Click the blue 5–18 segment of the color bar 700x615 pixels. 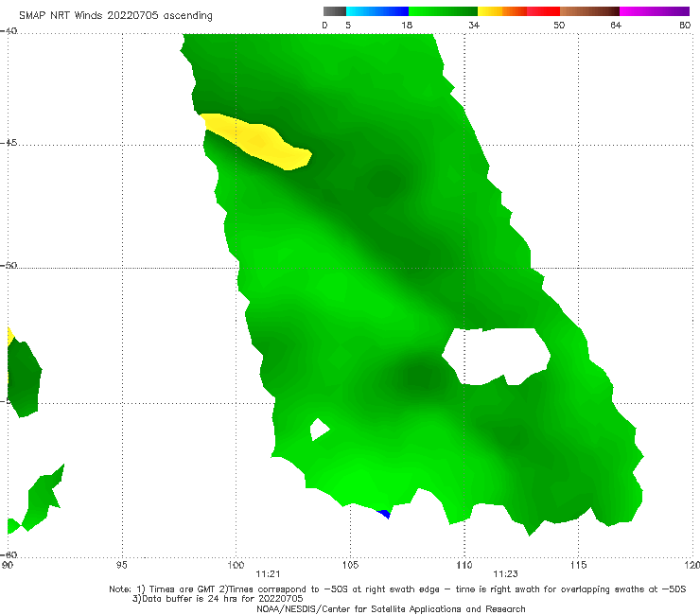tap(377, 11)
